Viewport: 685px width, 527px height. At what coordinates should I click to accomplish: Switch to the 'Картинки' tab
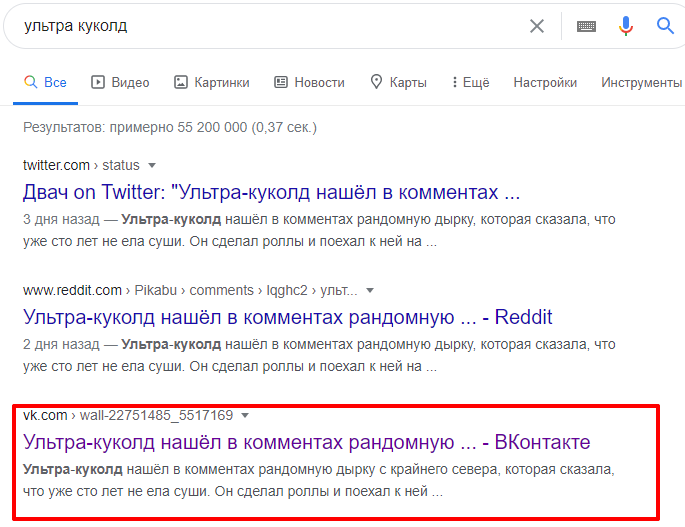(211, 82)
